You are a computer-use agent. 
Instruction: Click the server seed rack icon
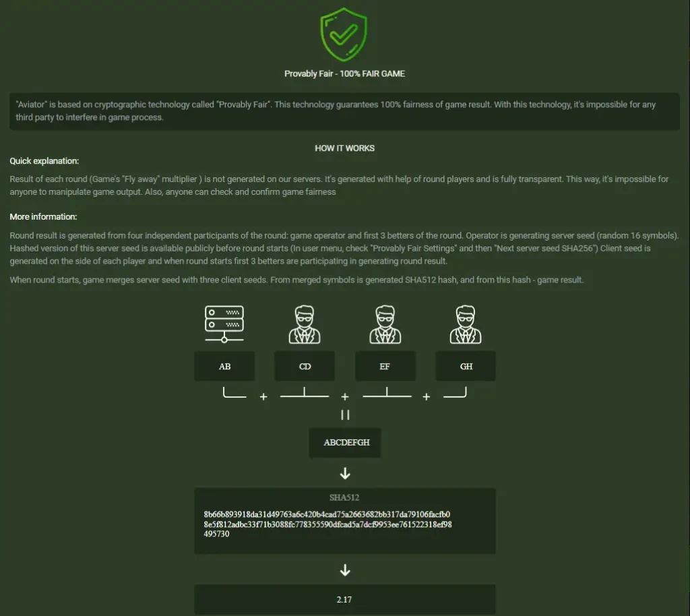click(x=224, y=324)
